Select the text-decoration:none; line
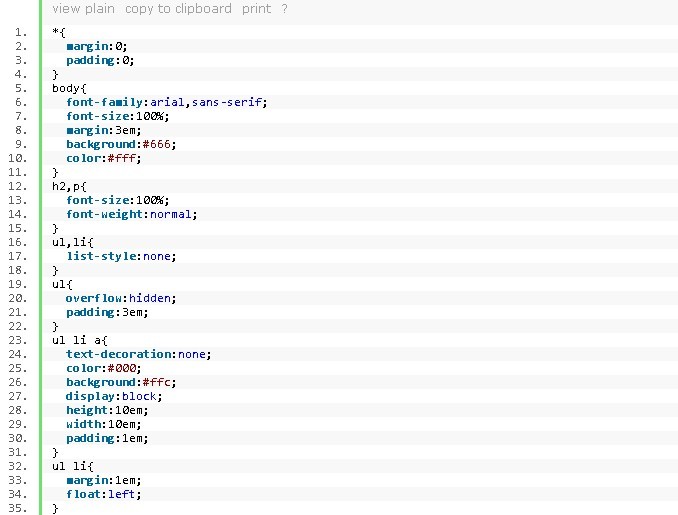678x515 pixels. pyautogui.click(x=138, y=354)
